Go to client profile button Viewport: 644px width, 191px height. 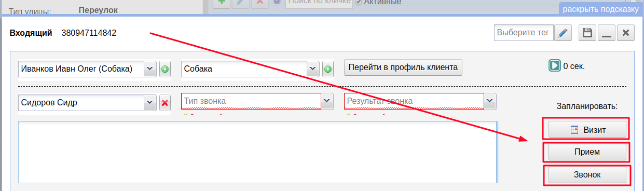[403, 67]
